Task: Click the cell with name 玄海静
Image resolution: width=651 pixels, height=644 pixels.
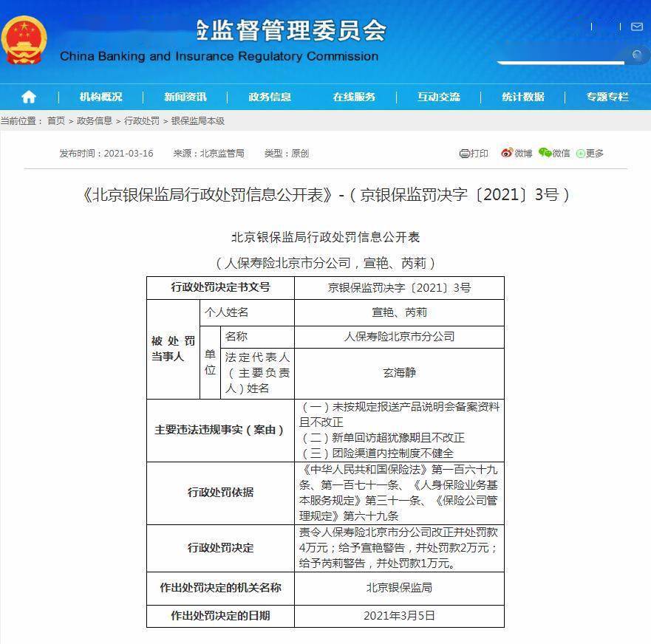Action: click(399, 373)
